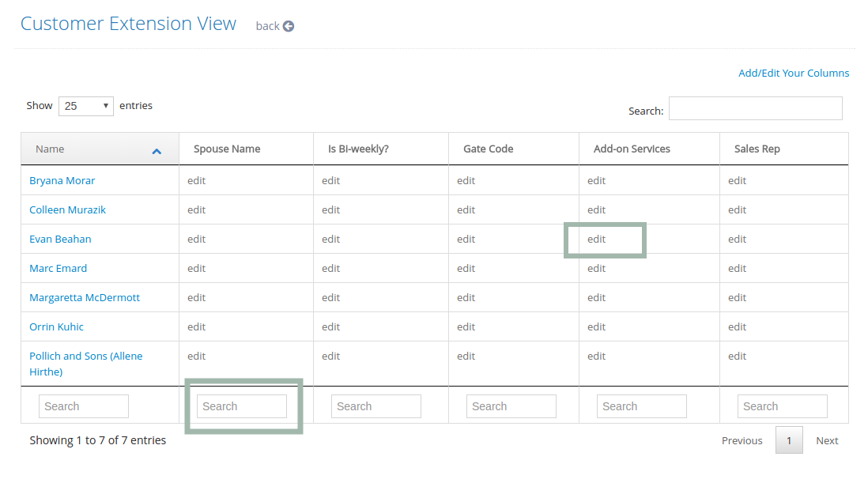Edit Is Bi-weekly for Evan Beahan
This screenshot has height=498, width=868.
330,239
